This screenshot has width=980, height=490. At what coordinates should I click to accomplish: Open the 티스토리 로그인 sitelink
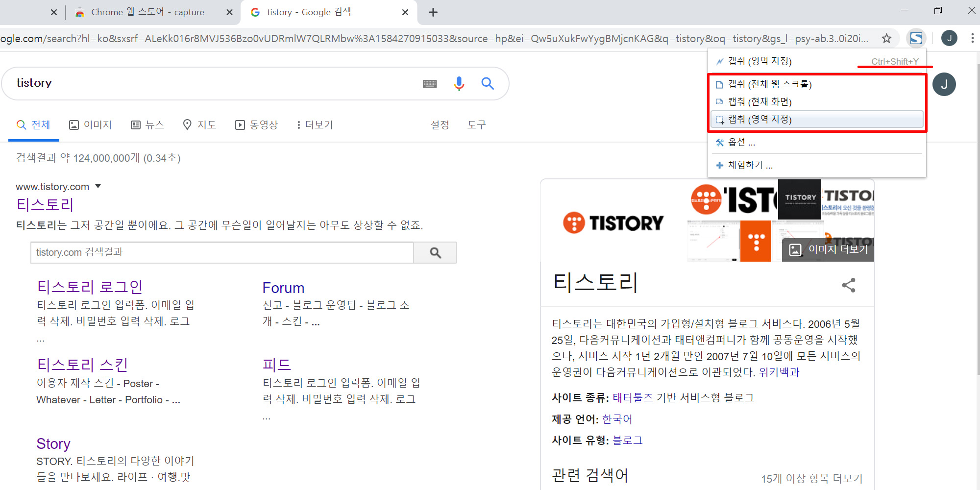tap(90, 287)
